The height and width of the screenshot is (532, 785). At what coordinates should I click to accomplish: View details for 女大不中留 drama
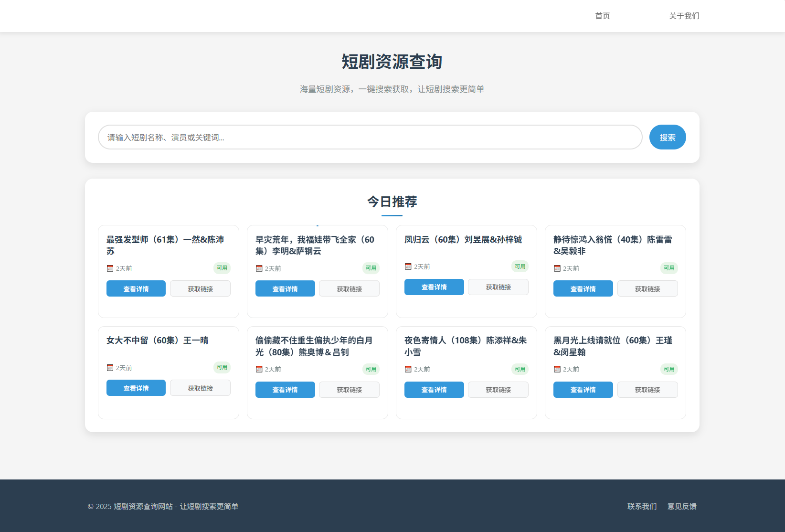(x=136, y=388)
